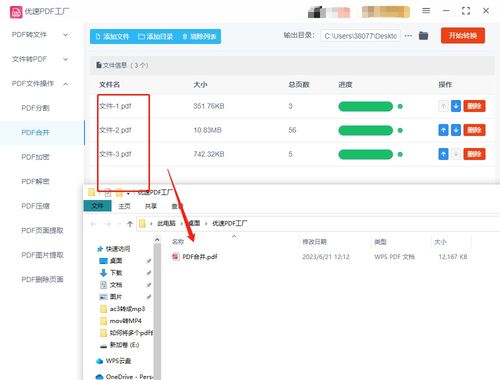The image size is (500, 380).
Task: Click the 文件名 column header
Action: (109, 85)
